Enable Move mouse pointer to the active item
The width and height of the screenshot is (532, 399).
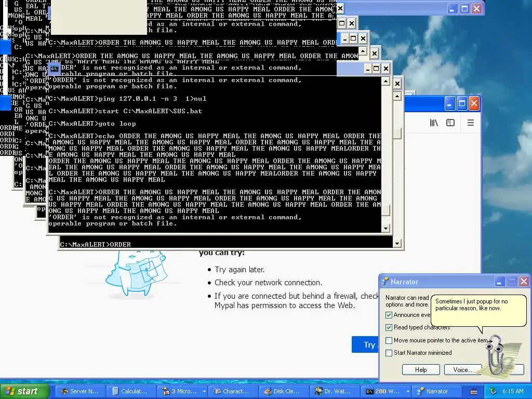pyautogui.click(x=389, y=340)
